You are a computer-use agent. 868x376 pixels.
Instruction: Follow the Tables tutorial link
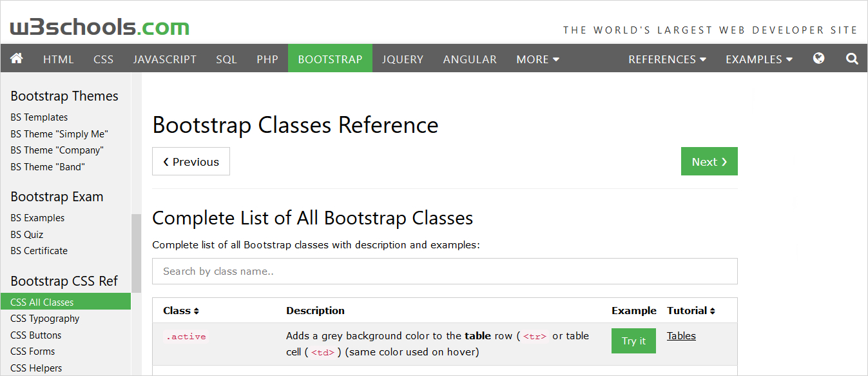click(681, 336)
